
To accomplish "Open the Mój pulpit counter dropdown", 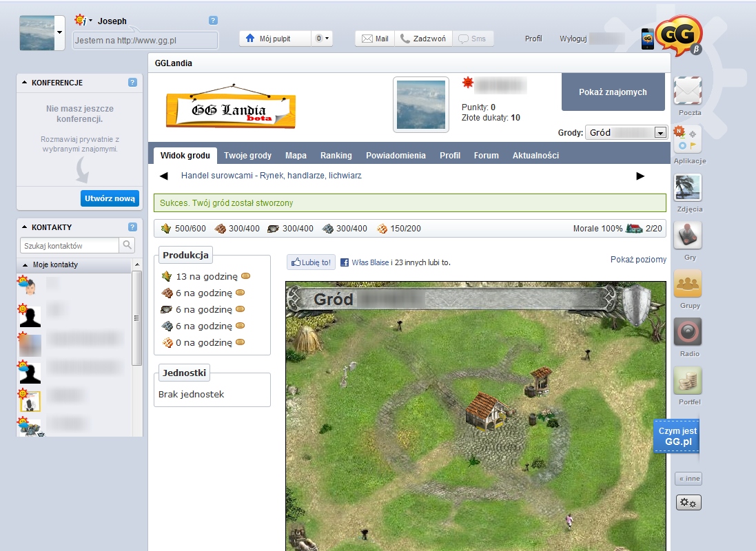I will (x=322, y=39).
